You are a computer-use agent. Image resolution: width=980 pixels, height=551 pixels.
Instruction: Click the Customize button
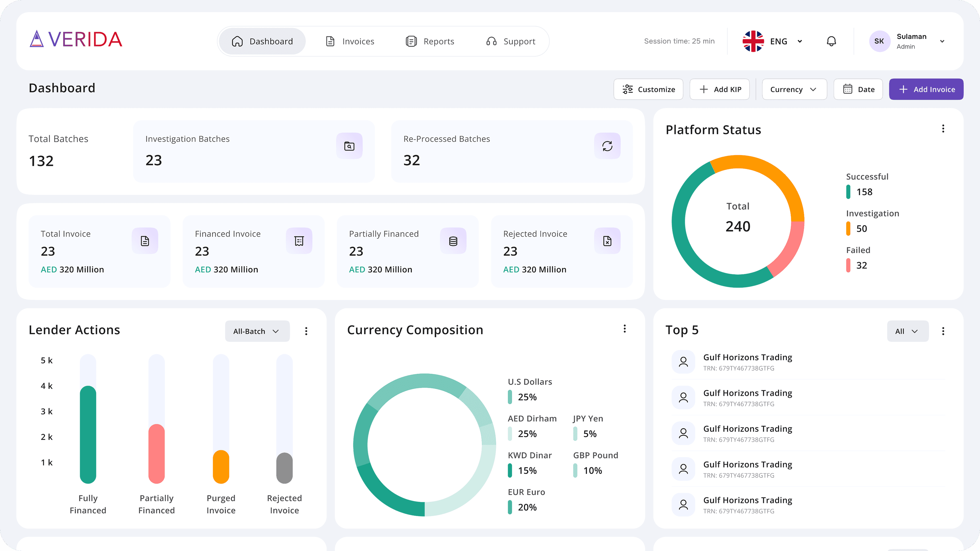click(648, 90)
